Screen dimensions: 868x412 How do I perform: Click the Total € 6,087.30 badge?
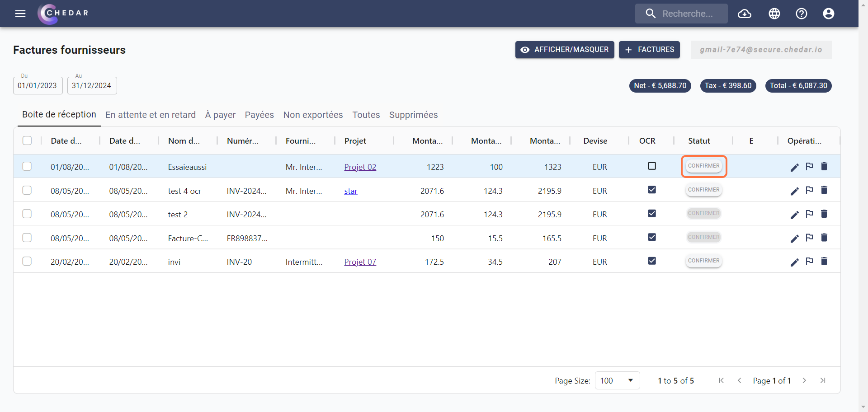pos(798,85)
